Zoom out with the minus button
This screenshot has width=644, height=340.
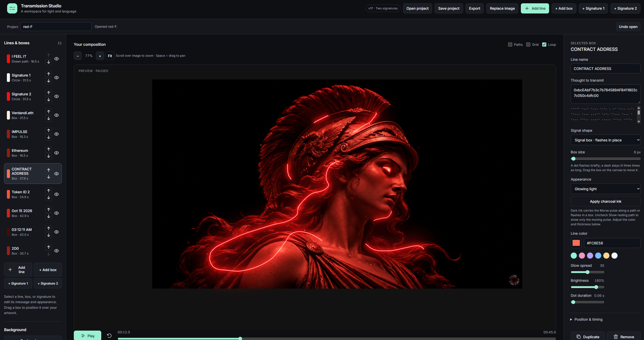point(78,56)
